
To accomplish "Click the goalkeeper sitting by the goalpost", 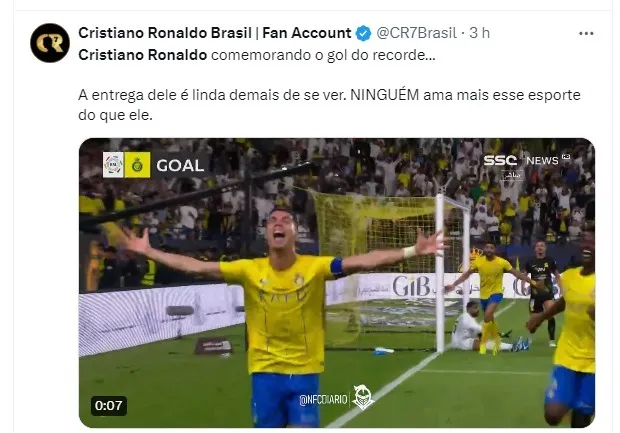I will pyautogui.click(x=470, y=327).
